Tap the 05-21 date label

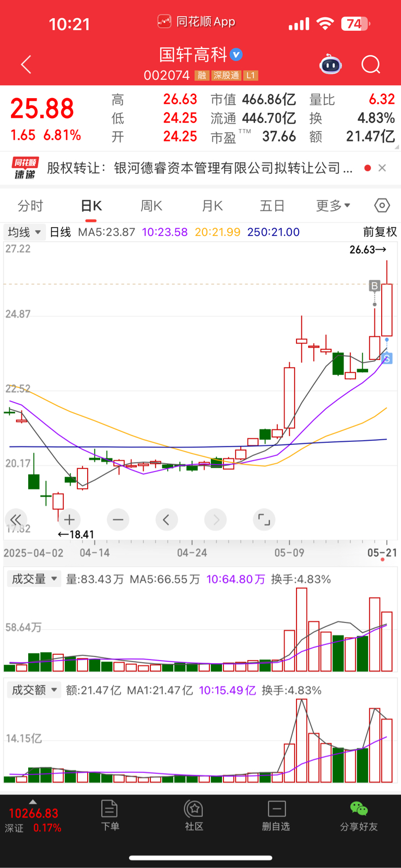coord(382,553)
